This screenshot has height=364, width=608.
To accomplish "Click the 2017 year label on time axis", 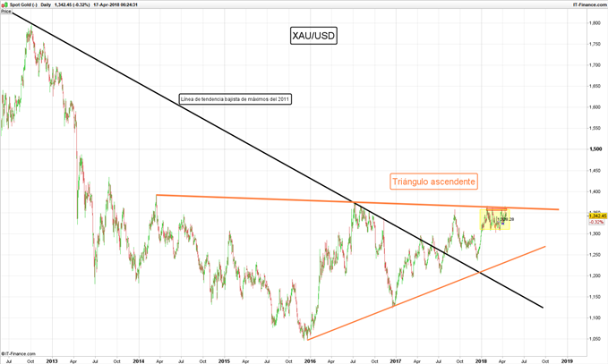I will (x=396, y=361).
